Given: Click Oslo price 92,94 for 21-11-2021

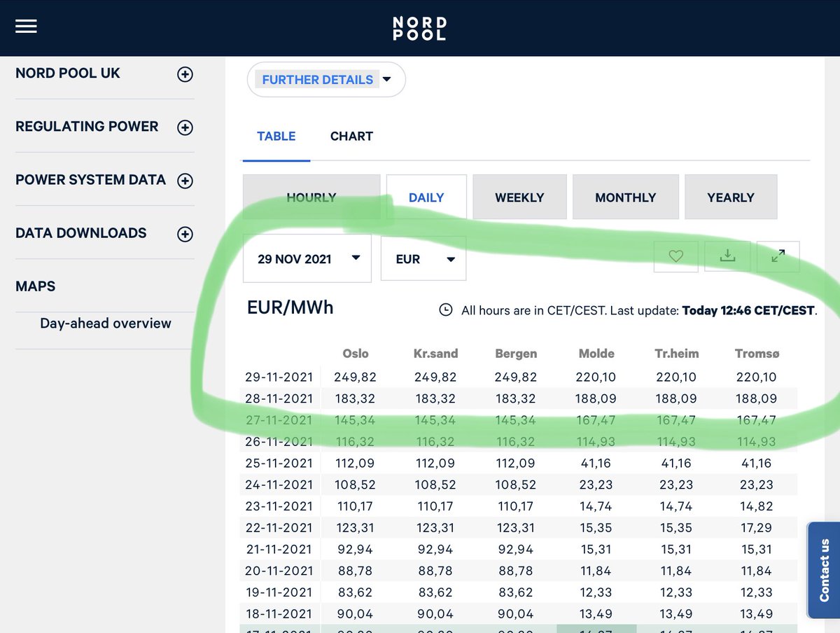Looking at the screenshot, I should tap(356, 549).
